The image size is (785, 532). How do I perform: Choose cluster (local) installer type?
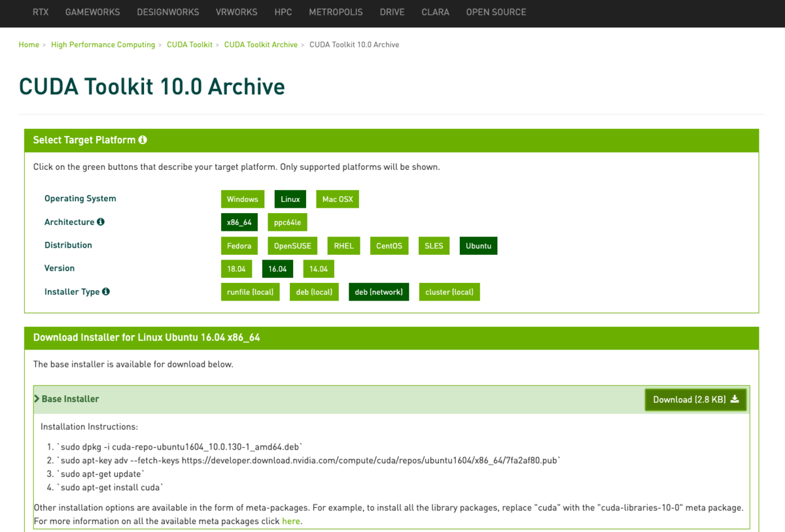(x=449, y=292)
